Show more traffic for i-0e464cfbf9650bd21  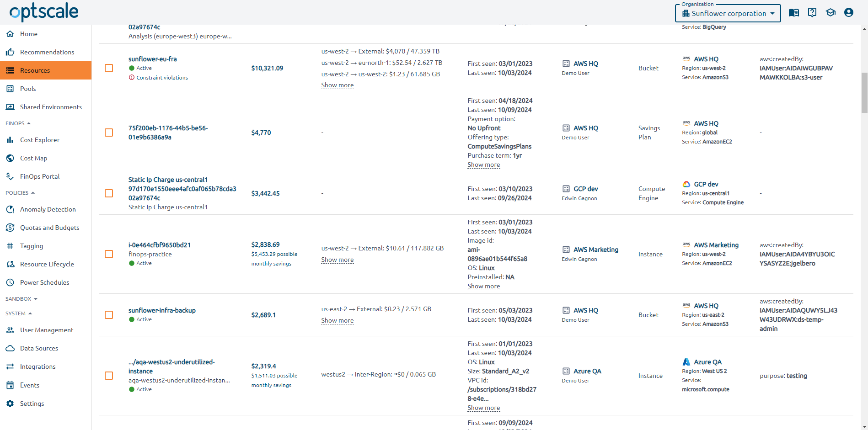(x=338, y=260)
